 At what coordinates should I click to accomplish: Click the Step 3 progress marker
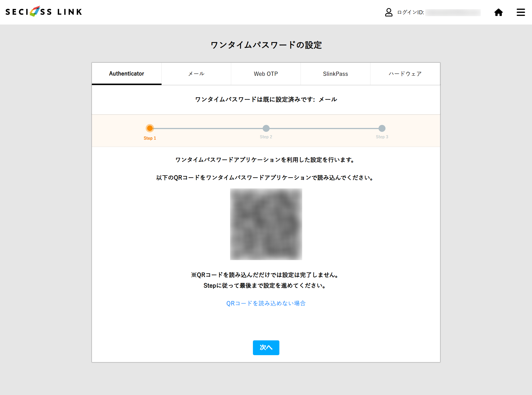[x=382, y=128]
